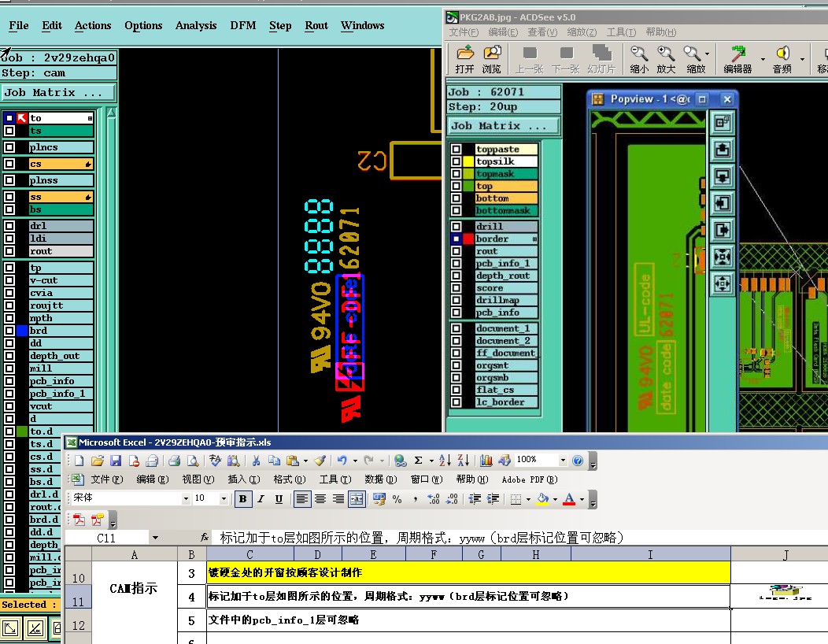Open Excel 格式(O) Format menu
Screen dimensions: 828x644
click(290, 479)
